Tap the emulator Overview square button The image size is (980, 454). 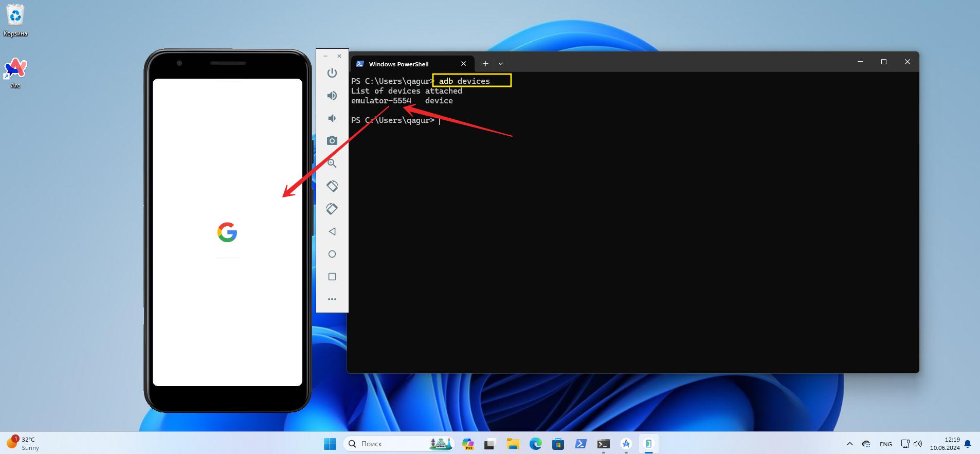[332, 277]
